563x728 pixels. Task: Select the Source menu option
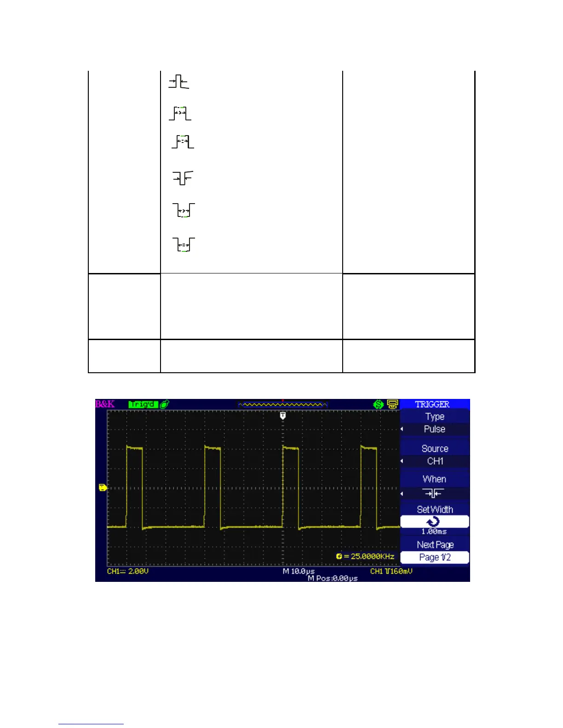[x=435, y=449]
